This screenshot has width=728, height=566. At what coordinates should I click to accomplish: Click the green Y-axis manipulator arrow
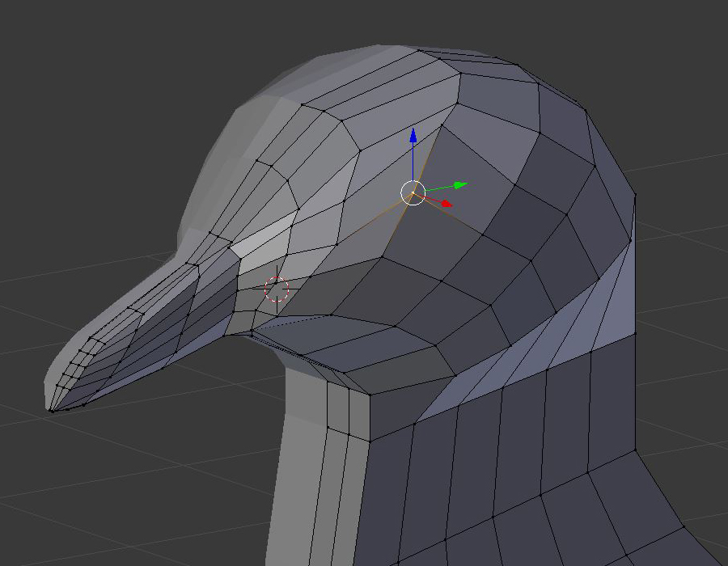tap(459, 185)
